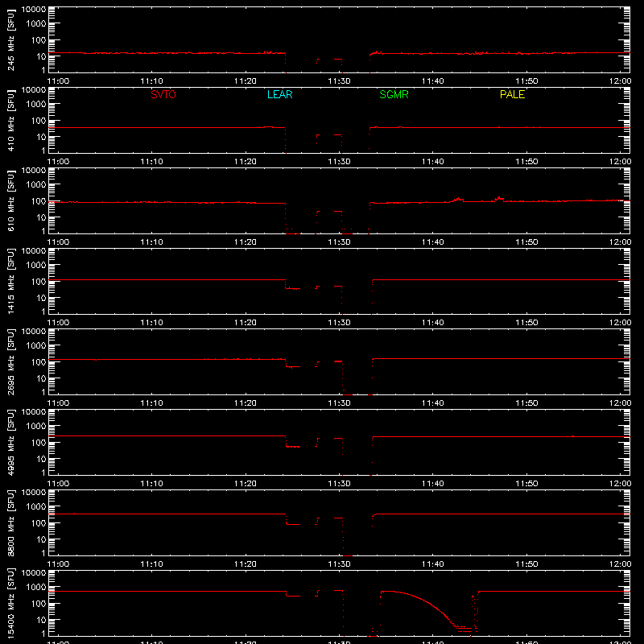
Task: Click 11:50 time label of the 4995 MHz panel
Action: (526, 484)
